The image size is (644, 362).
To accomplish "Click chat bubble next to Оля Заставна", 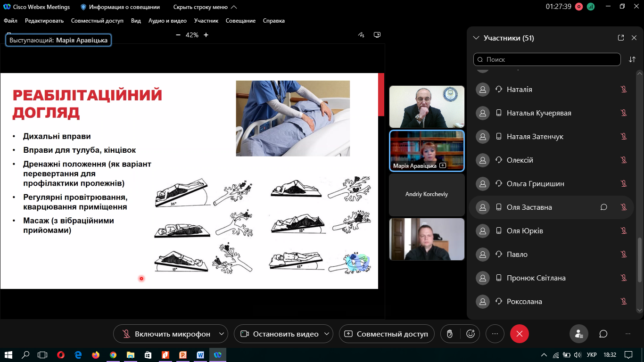I will click(x=603, y=207).
